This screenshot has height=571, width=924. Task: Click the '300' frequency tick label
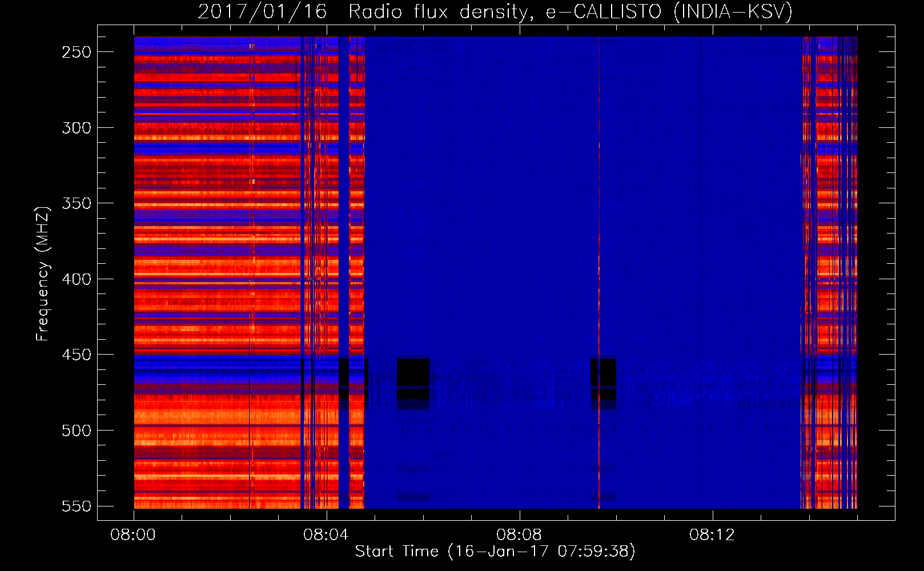[x=77, y=128]
